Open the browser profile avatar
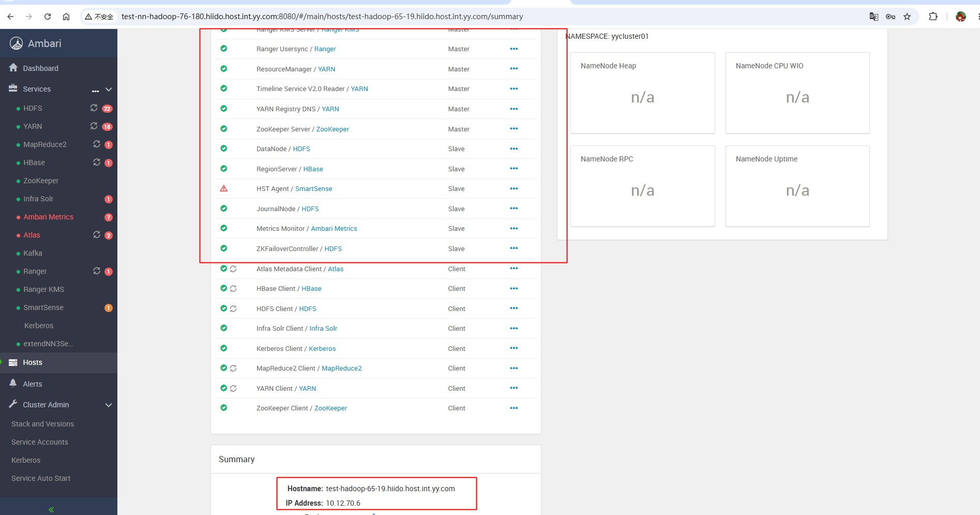 coord(961,17)
